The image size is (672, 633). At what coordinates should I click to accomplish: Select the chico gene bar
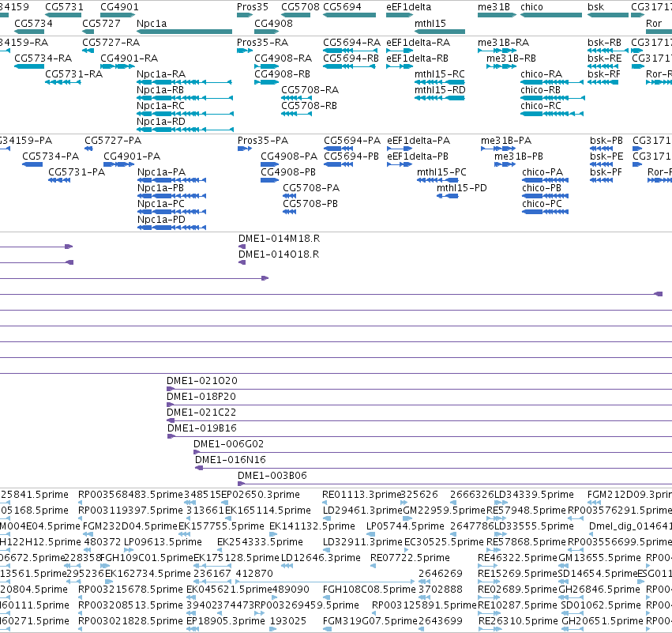tap(551, 15)
